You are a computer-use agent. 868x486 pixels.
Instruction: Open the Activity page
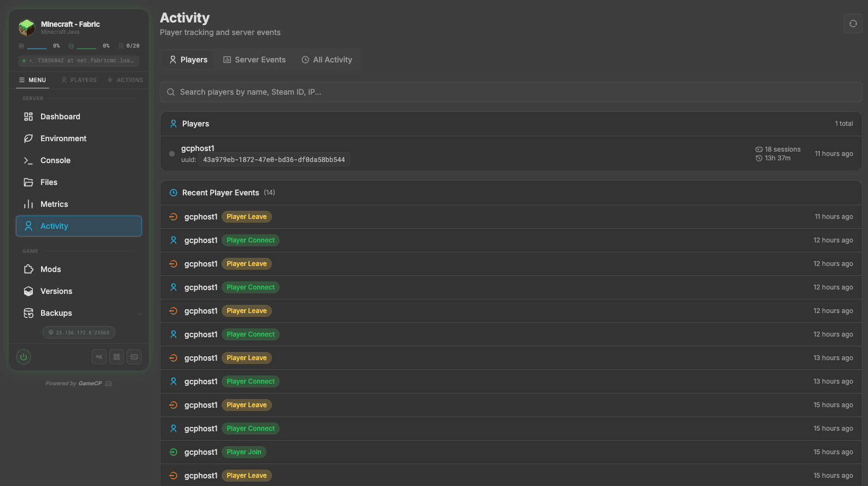79,226
